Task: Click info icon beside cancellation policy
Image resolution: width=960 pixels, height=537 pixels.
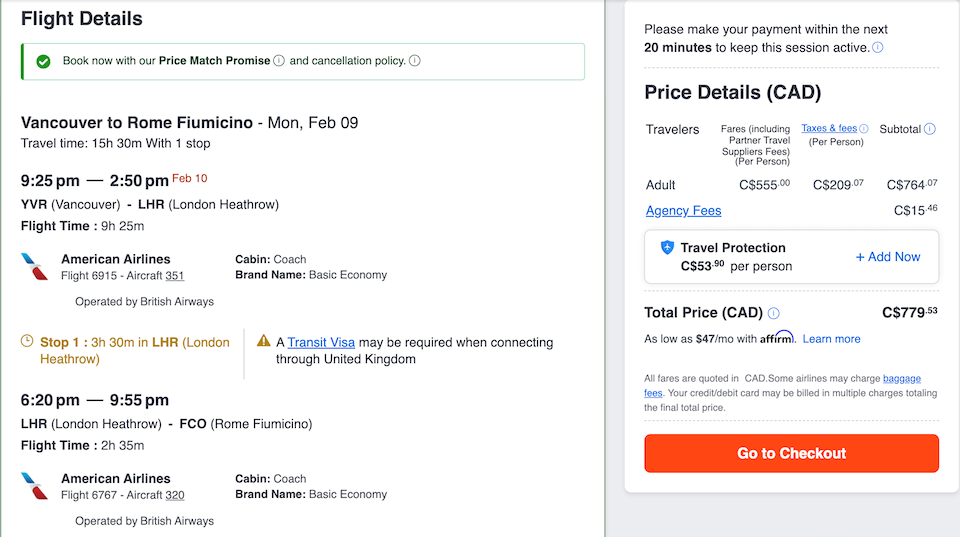Action: click(414, 61)
